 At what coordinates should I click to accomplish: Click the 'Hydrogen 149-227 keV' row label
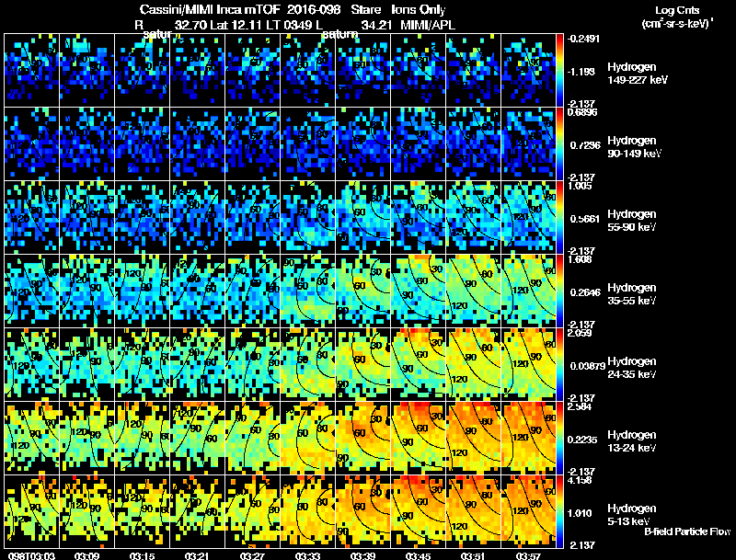pos(638,74)
